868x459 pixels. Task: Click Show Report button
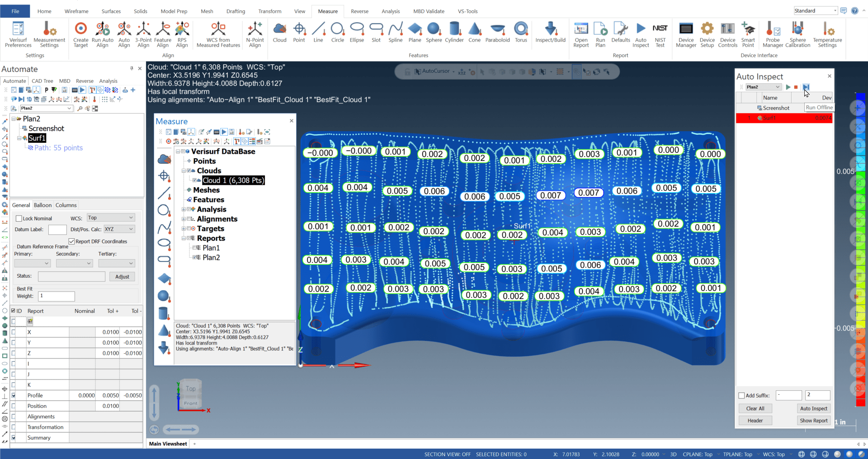814,421
